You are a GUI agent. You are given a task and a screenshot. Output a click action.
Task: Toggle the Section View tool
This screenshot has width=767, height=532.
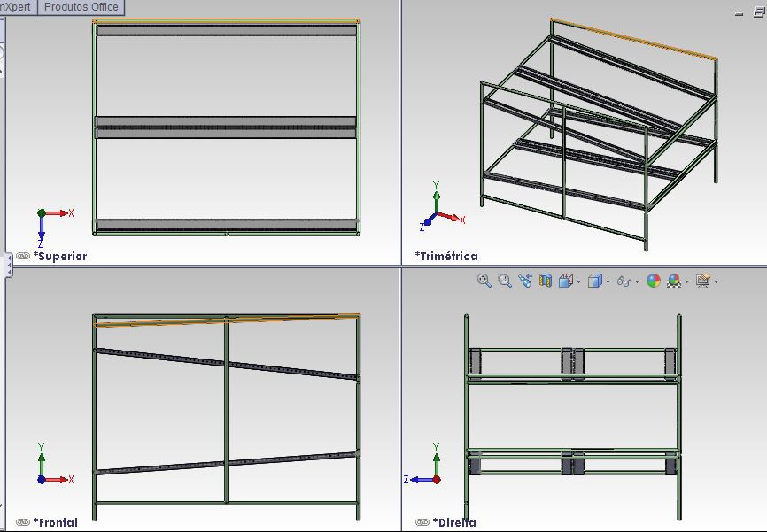tap(544, 279)
